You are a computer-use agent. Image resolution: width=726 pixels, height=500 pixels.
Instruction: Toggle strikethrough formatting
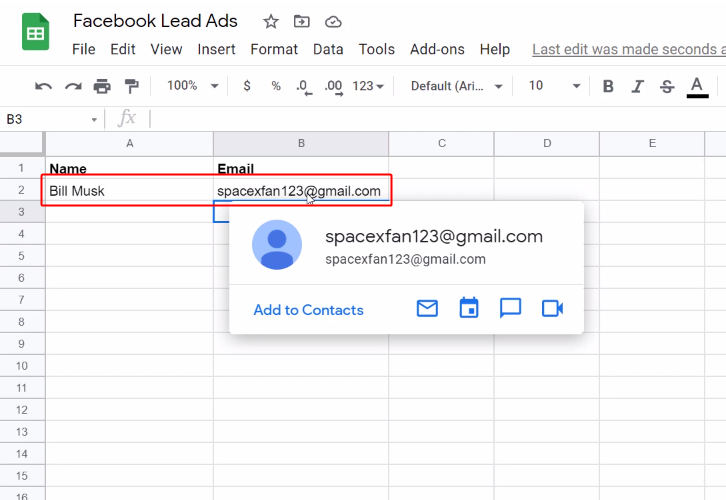point(667,86)
